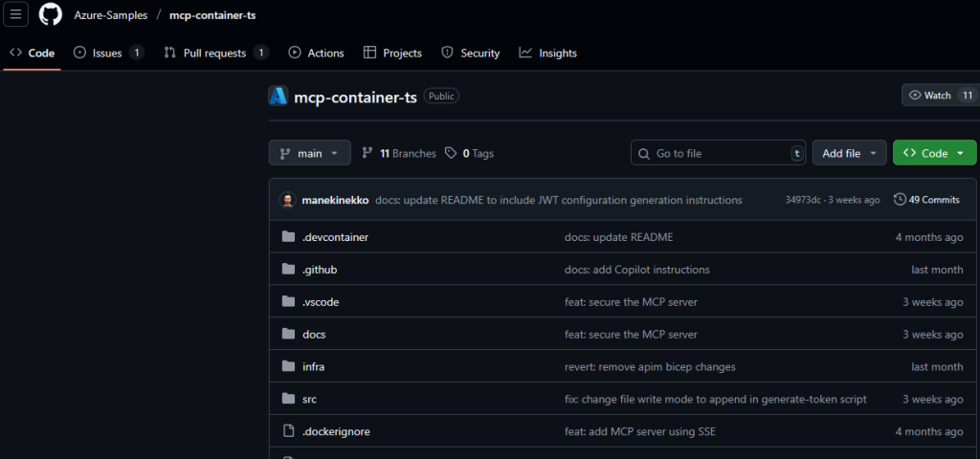980x459 pixels.
Task: Switch to the Issues tab
Action: [109, 54]
